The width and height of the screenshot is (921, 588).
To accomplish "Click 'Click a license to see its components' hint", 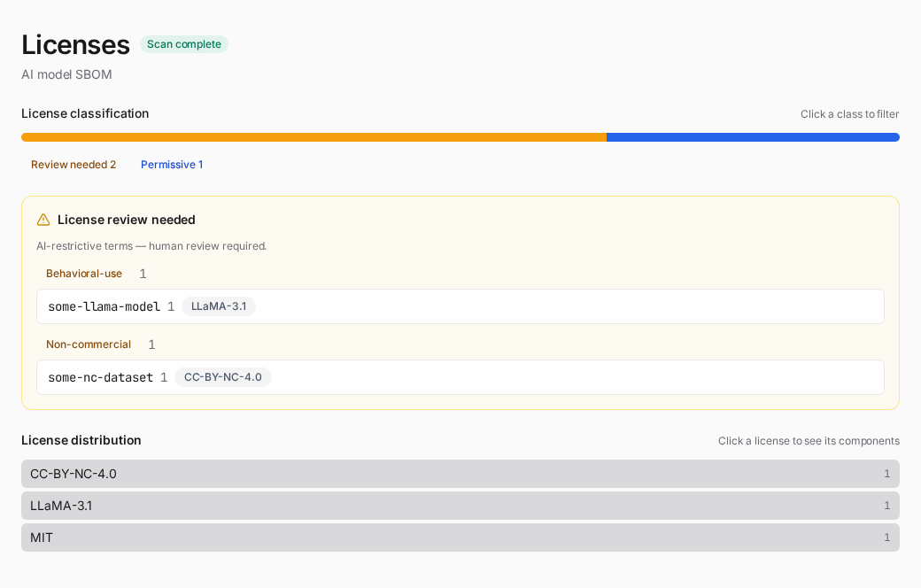I will click(809, 441).
